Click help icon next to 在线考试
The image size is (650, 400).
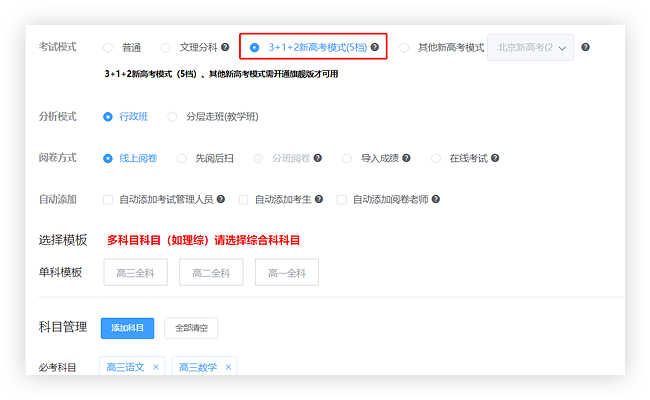tap(495, 158)
